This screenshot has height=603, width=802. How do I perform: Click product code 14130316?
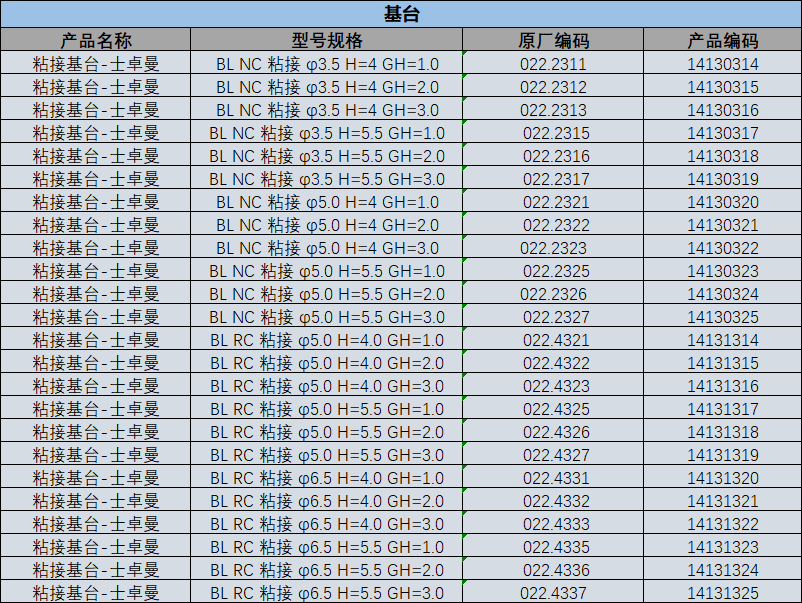coord(722,110)
